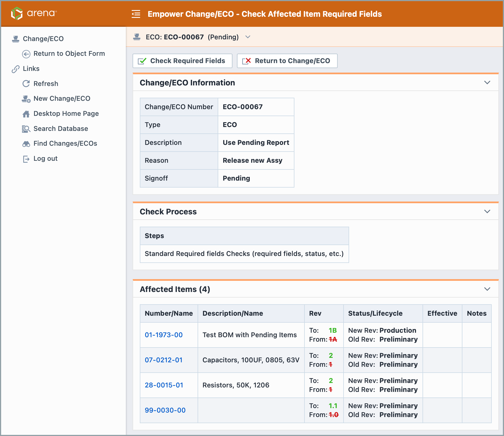504x436 pixels.
Task: Click the Find Changes/ECOs binoculars icon
Action: [x=26, y=144]
